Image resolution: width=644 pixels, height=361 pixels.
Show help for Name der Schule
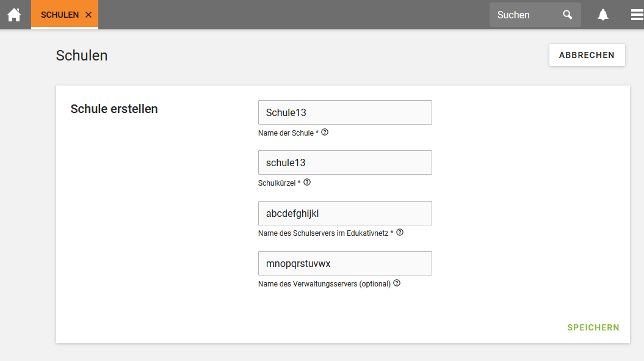tap(325, 132)
